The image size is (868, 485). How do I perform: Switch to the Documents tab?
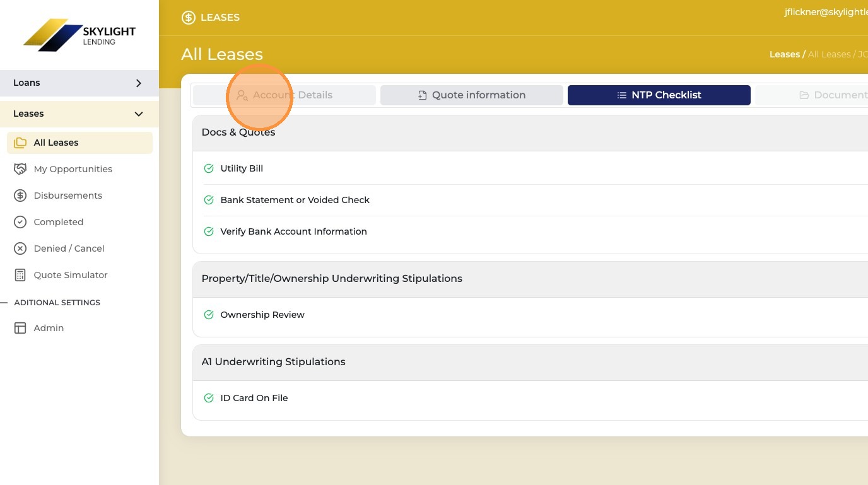coord(812,95)
